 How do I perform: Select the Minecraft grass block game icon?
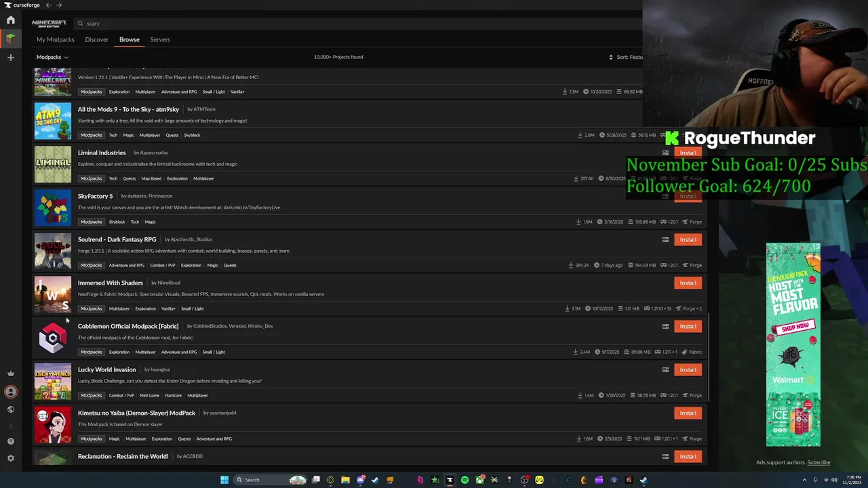tap(11, 39)
